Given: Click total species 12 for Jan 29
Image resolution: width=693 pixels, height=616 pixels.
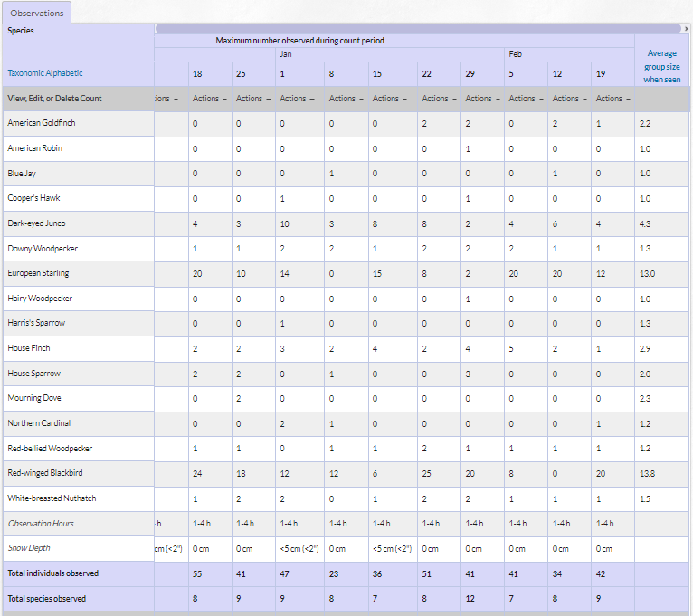Looking at the screenshot, I should coord(470,599).
